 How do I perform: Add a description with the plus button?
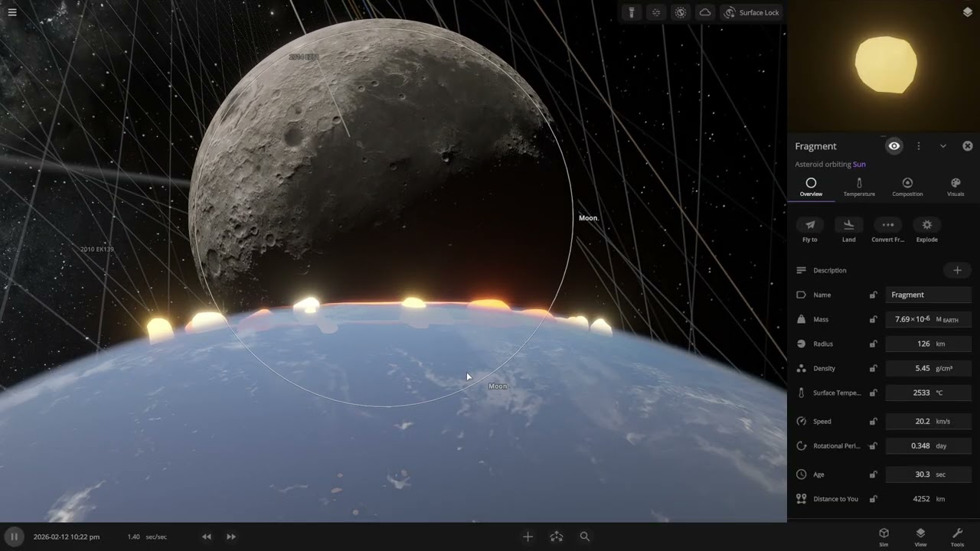pyautogui.click(x=957, y=270)
